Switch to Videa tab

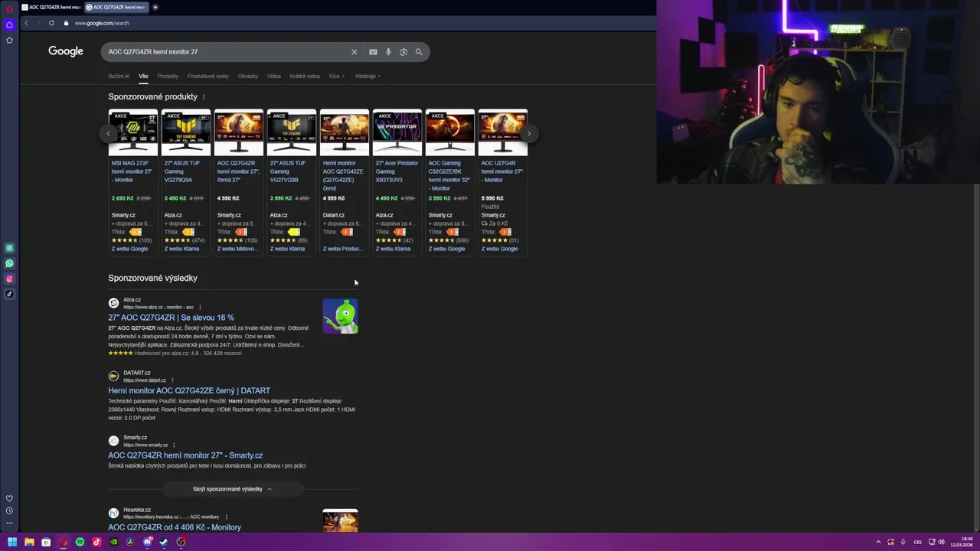(x=274, y=76)
